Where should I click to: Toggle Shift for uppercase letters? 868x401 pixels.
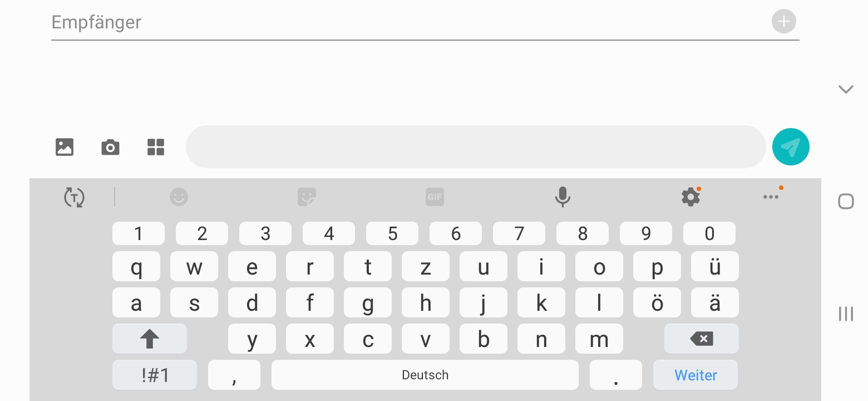149,339
